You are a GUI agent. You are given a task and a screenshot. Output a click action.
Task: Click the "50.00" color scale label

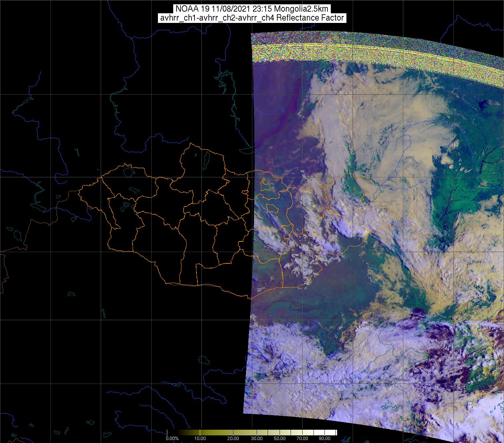click(280, 439)
